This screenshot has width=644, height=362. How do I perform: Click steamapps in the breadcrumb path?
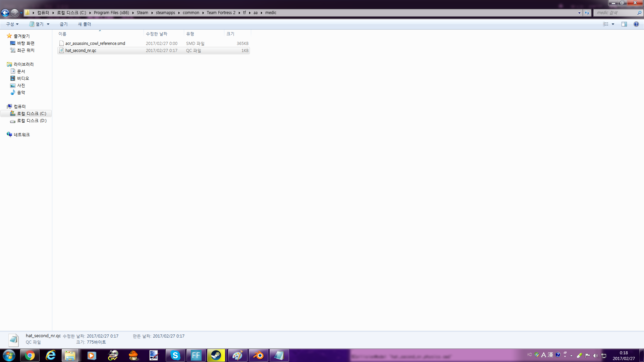[x=165, y=13]
